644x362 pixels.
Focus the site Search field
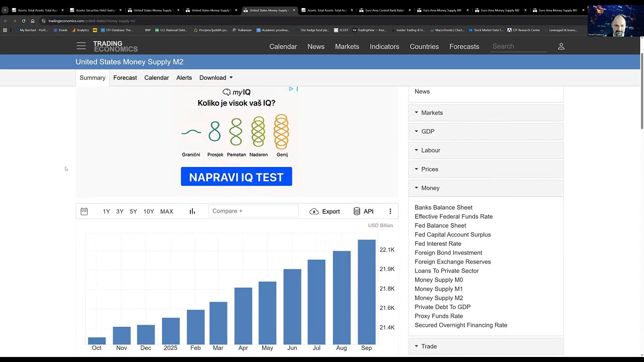point(519,46)
